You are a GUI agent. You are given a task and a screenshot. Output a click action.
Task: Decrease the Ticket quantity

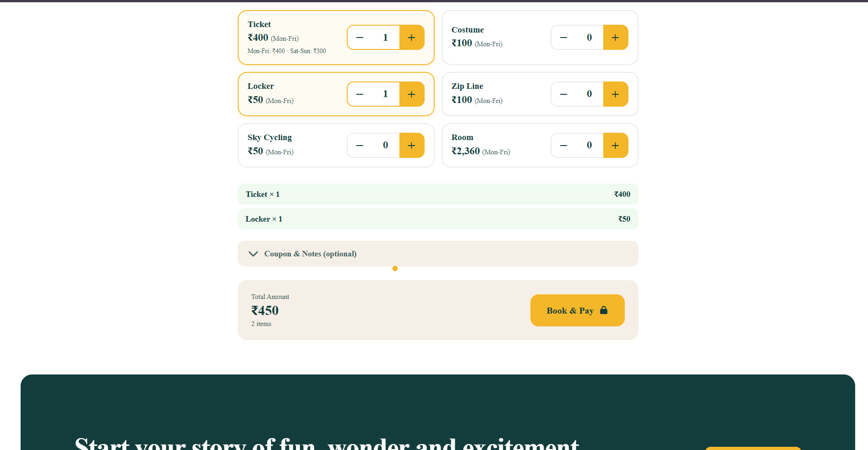pyautogui.click(x=360, y=37)
